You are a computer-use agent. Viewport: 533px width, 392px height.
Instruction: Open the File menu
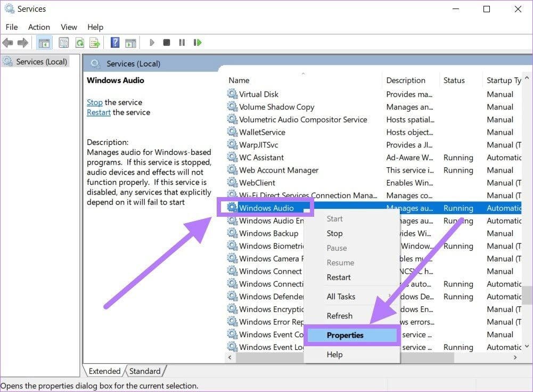click(x=12, y=27)
